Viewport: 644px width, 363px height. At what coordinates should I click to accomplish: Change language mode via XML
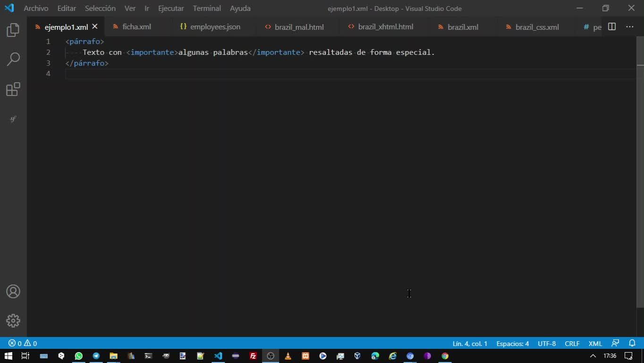(x=595, y=344)
